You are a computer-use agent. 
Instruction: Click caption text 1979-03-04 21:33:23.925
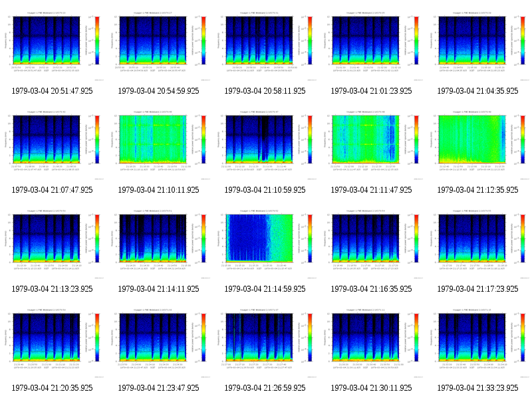(x=477, y=388)
